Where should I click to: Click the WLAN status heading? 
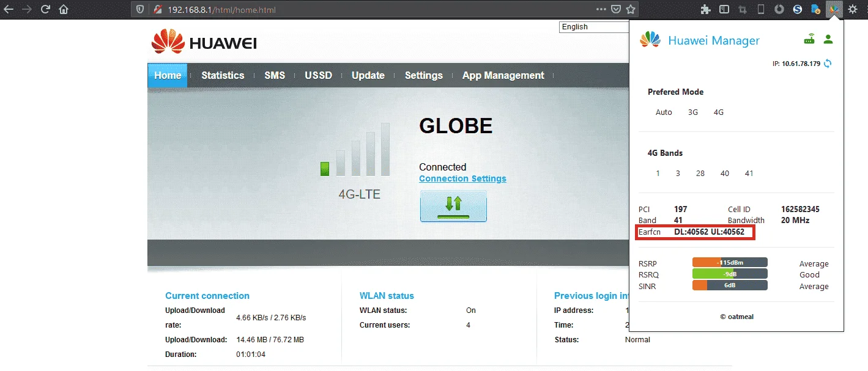(387, 296)
